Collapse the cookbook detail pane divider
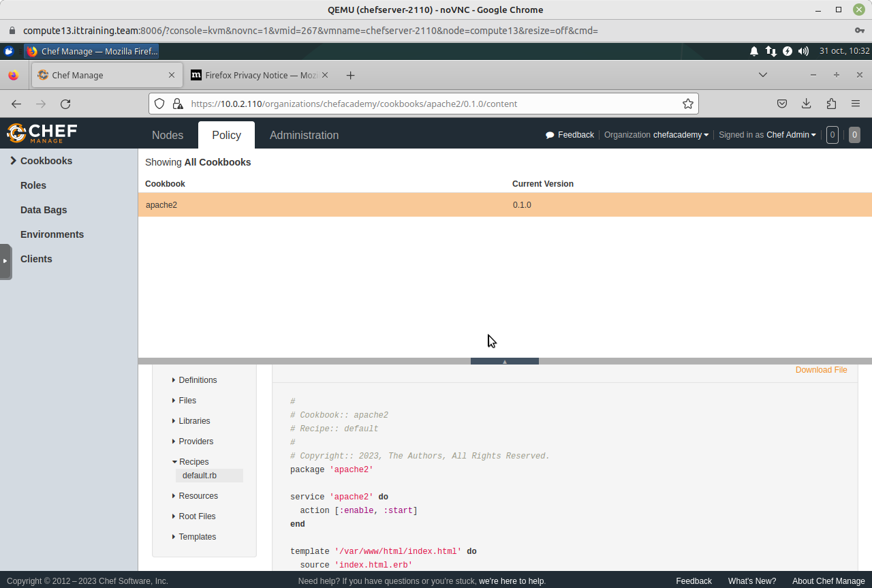 point(504,361)
